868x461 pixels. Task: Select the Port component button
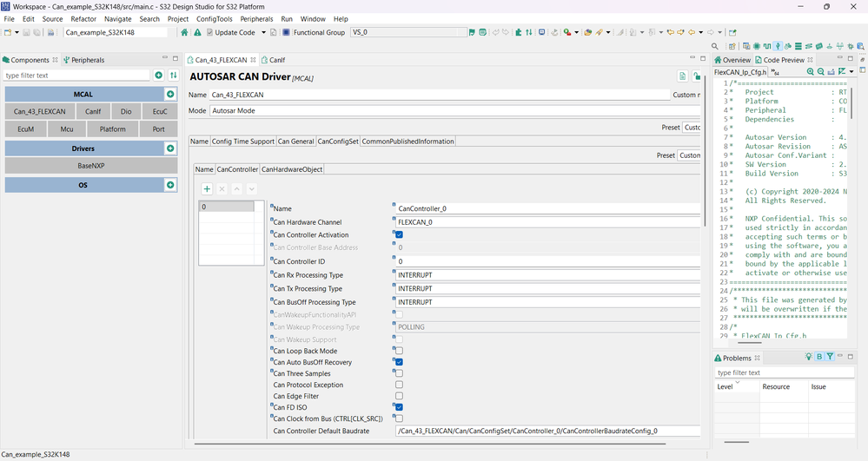coord(159,129)
